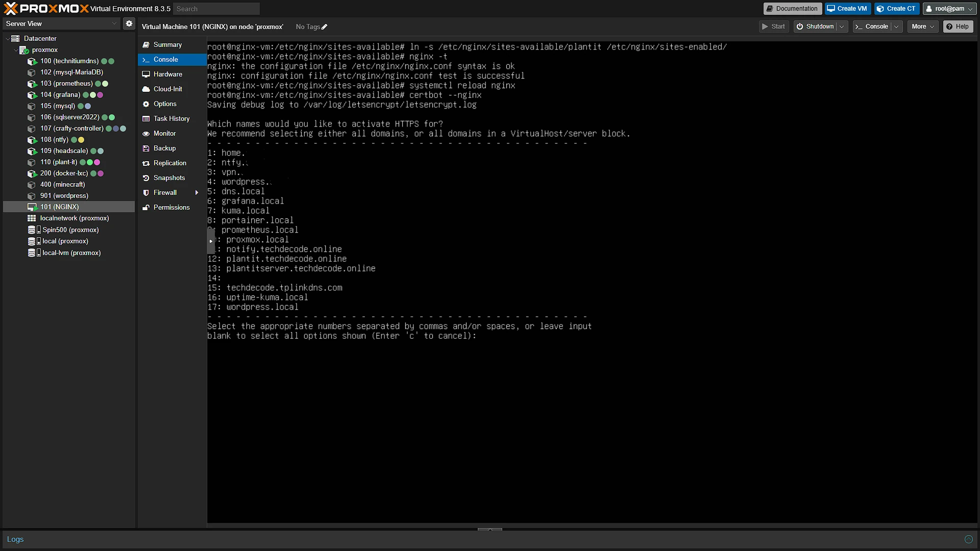The height and width of the screenshot is (551, 980).
Task: Select VM 901 (wordpress)
Action: point(64,196)
